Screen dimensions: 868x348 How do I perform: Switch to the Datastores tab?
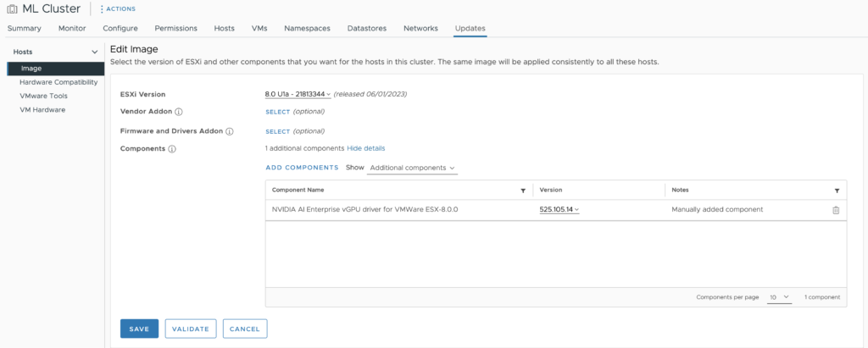[366, 28]
